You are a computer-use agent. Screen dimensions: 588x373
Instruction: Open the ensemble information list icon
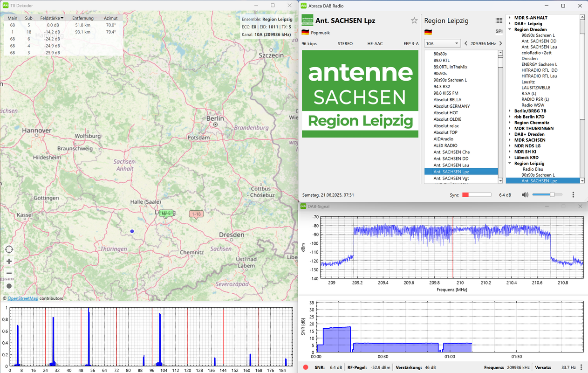499,21
